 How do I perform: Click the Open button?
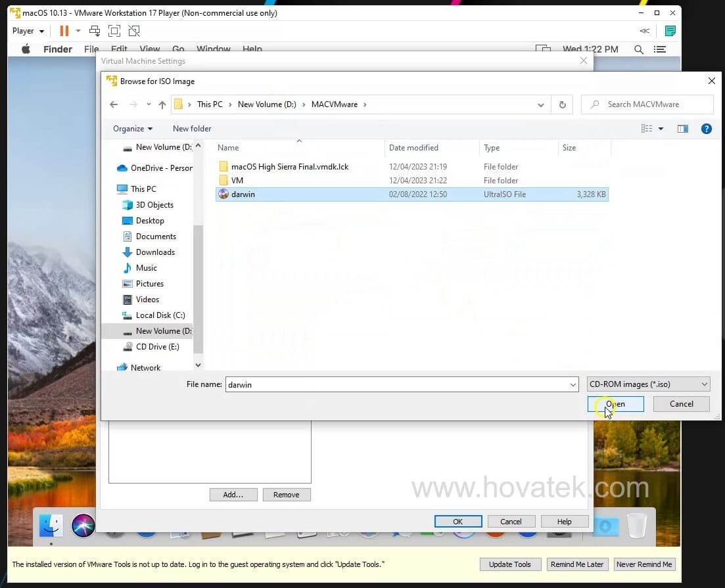615,403
